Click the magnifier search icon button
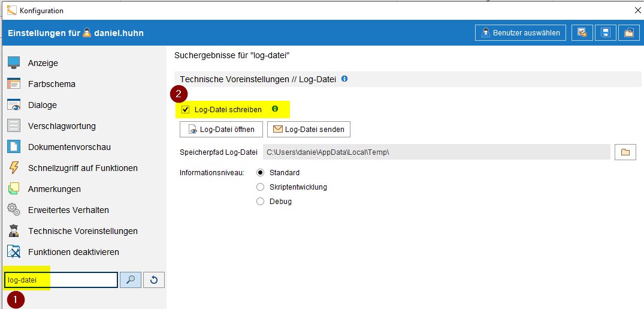Screen dimensions: 644x309 pos(131,280)
